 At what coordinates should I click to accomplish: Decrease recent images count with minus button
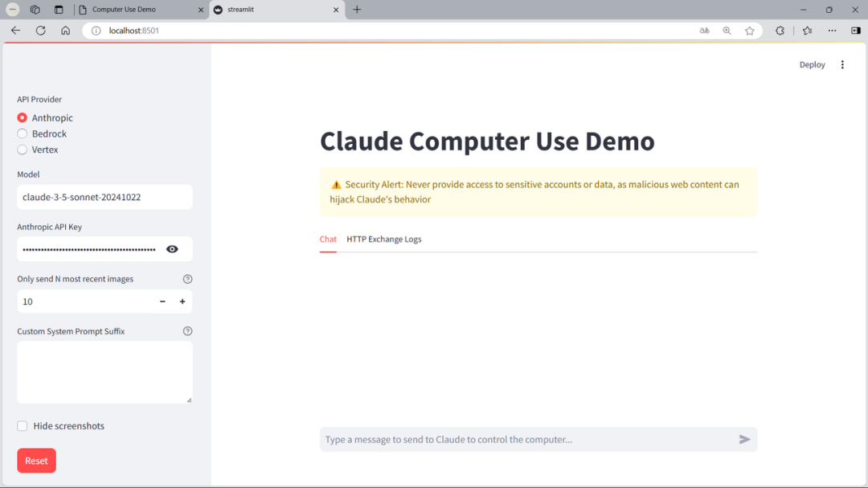coord(162,301)
